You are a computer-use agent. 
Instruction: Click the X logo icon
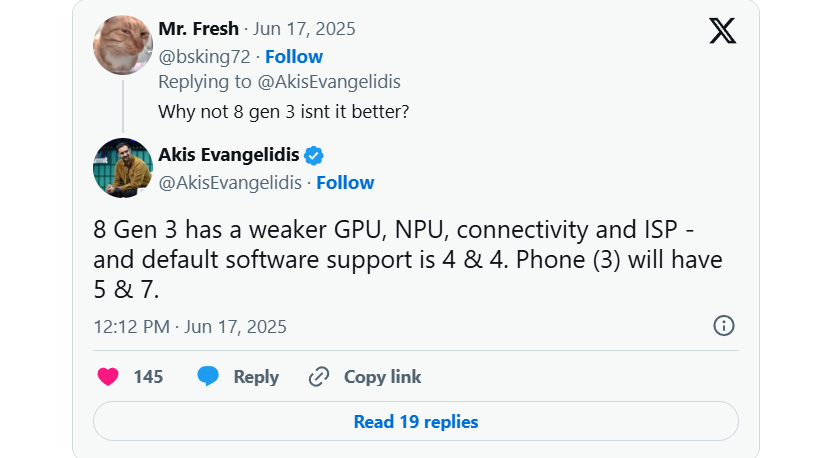pos(722,31)
